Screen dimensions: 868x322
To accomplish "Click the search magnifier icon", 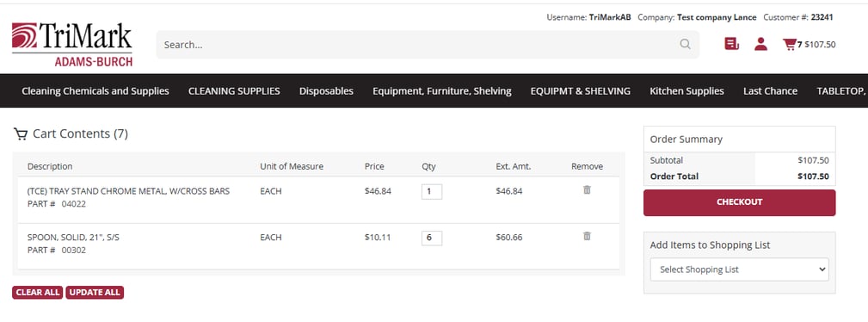I will tap(685, 44).
